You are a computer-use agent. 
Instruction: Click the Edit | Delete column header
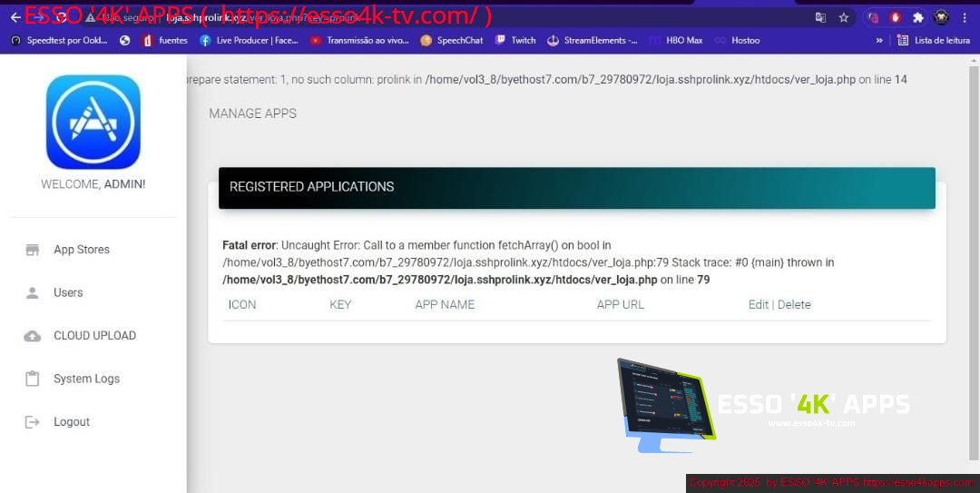pyautogui.click(x=779, y=305)
